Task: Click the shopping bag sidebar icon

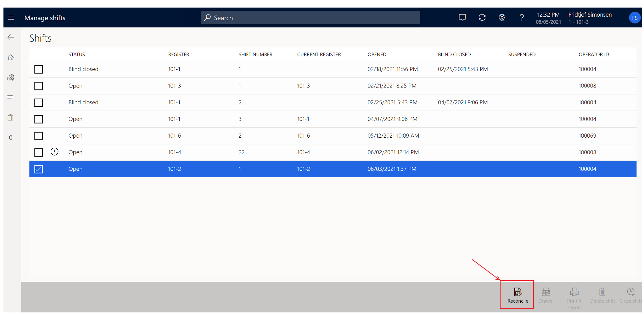Action: click(11, 117)
